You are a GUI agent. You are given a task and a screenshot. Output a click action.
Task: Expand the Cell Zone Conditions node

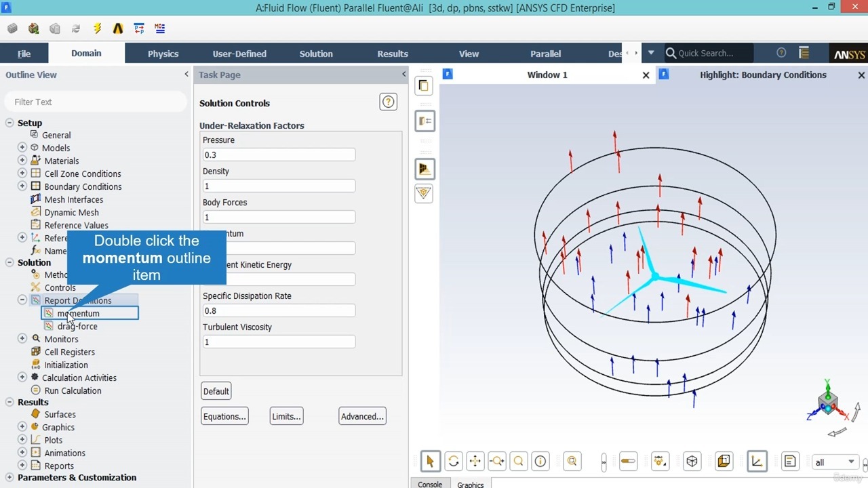point(22,174)
